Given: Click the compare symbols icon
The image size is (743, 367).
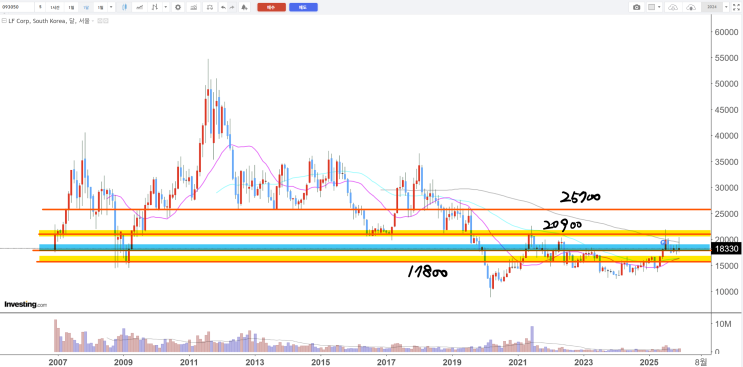Looking at the screenshot, I should tap(154, 7).
